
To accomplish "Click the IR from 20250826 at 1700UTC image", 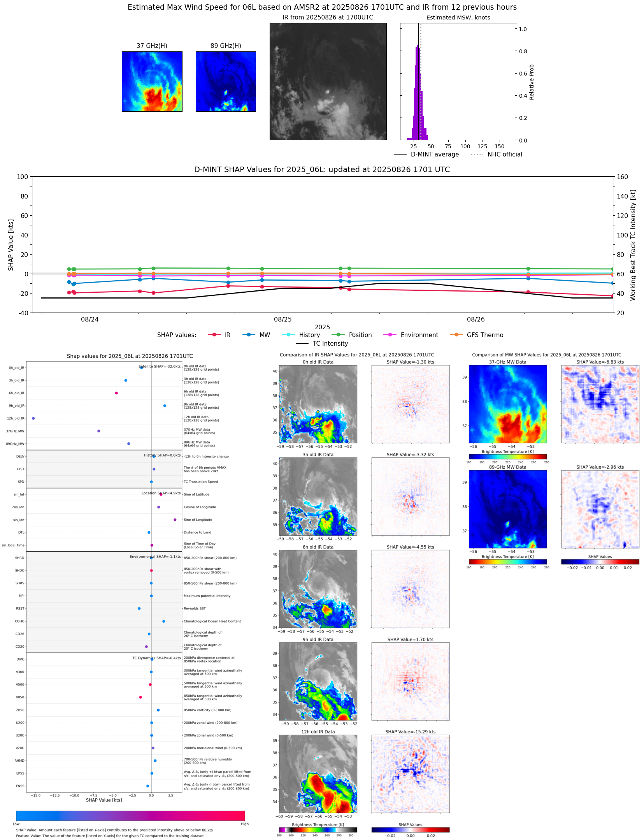I will tap(328, 81).
